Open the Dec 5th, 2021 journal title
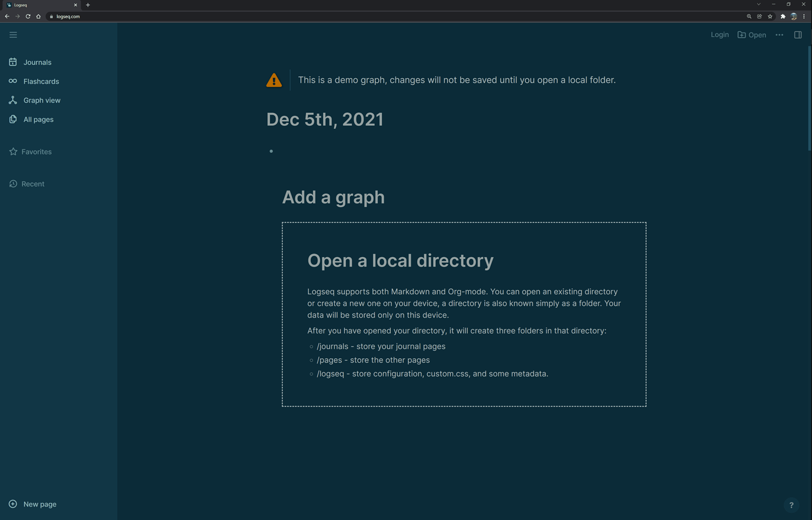The width and height of the screenshot is (812, 520). tap(325, 119)
